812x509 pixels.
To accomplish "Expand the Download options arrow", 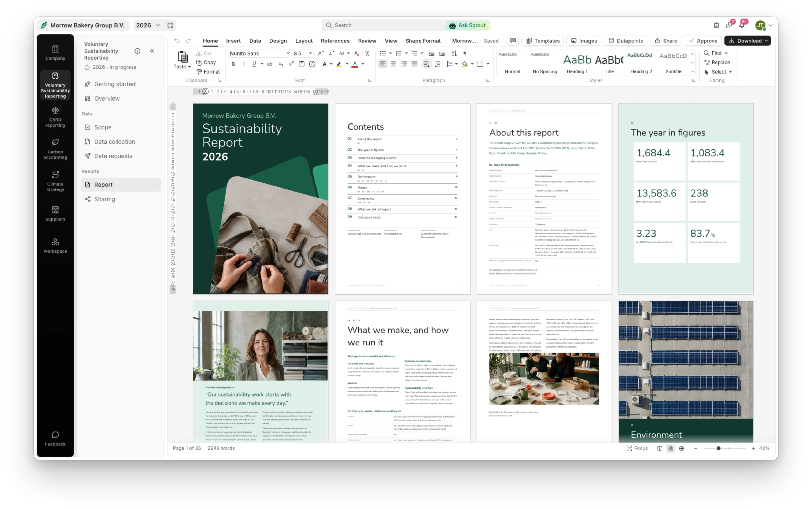I will coord(767,41).
